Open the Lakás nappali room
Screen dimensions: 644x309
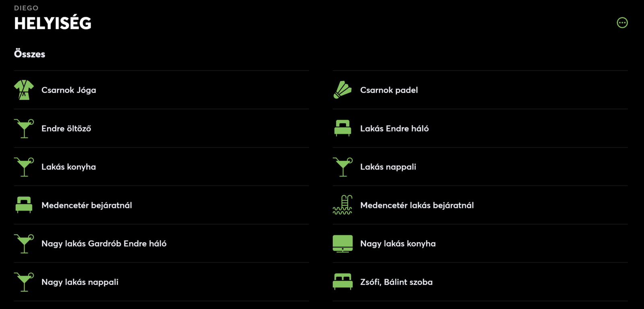click(388, 167)
